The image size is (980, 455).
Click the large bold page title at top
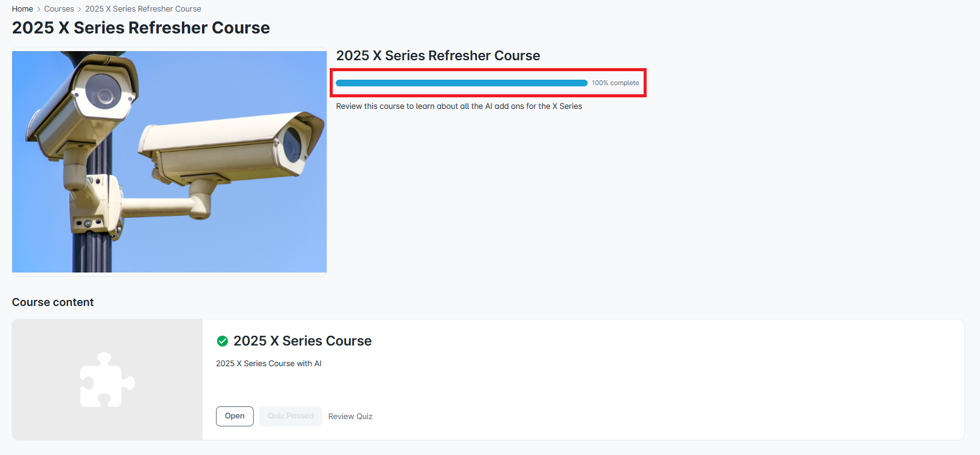tap(141, 28)
